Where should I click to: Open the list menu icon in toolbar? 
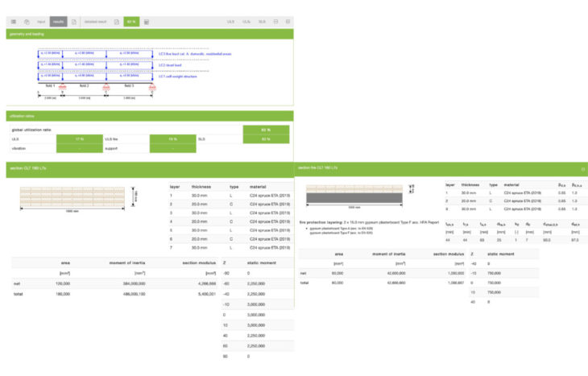tap(13, 21)
